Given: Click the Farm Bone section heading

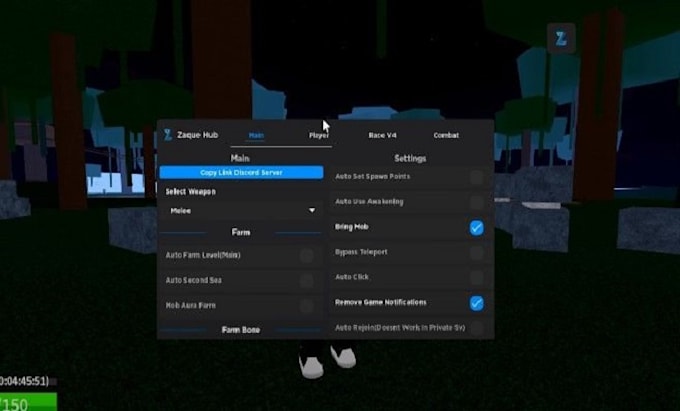Looking at the screenshot, I should 241,330.
